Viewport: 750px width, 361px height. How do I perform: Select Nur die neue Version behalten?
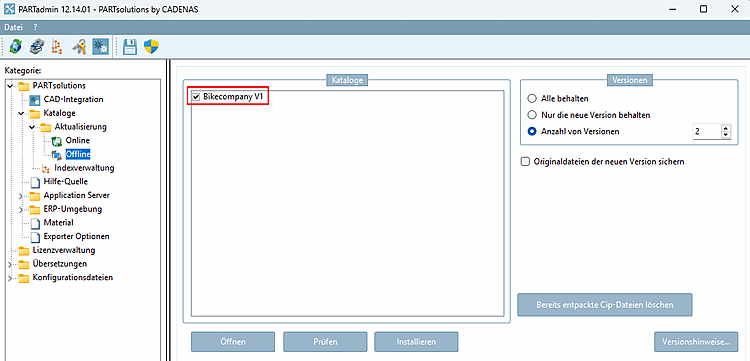[531, 115]
